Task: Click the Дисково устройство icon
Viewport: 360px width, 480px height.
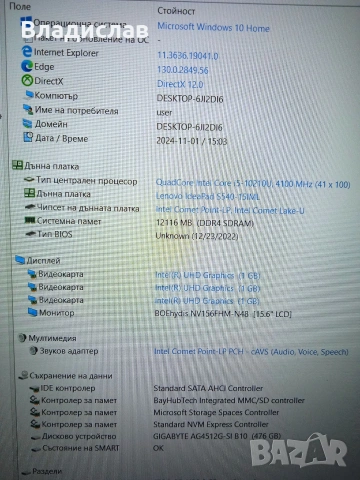Action: click(x=36, y=437)
